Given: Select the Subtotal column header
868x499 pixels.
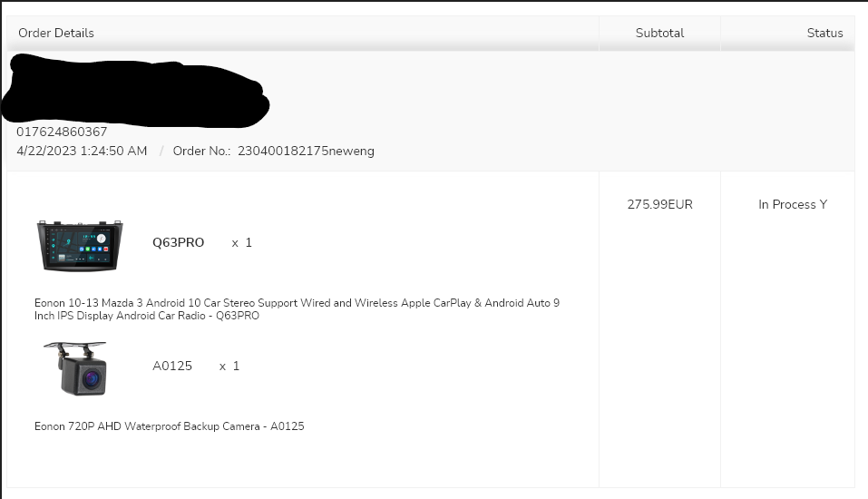Looking at the screenshot, I should (x=659, y=33).
